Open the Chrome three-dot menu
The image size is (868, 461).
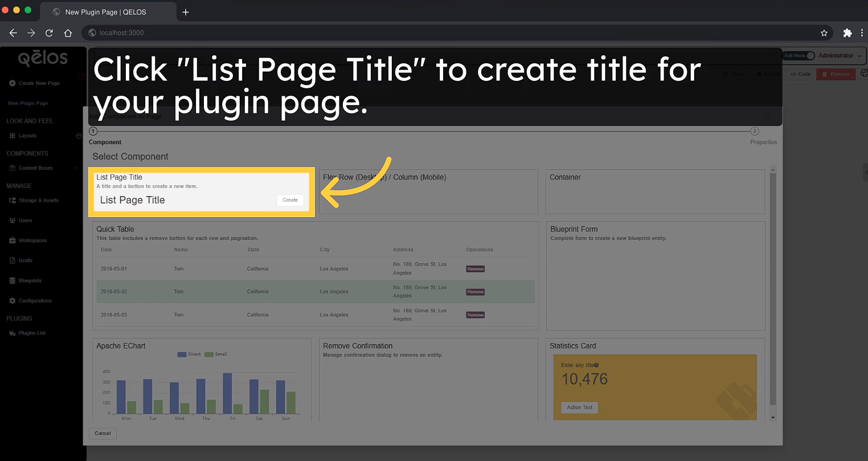pyautogui.click(x=862, y=32)
